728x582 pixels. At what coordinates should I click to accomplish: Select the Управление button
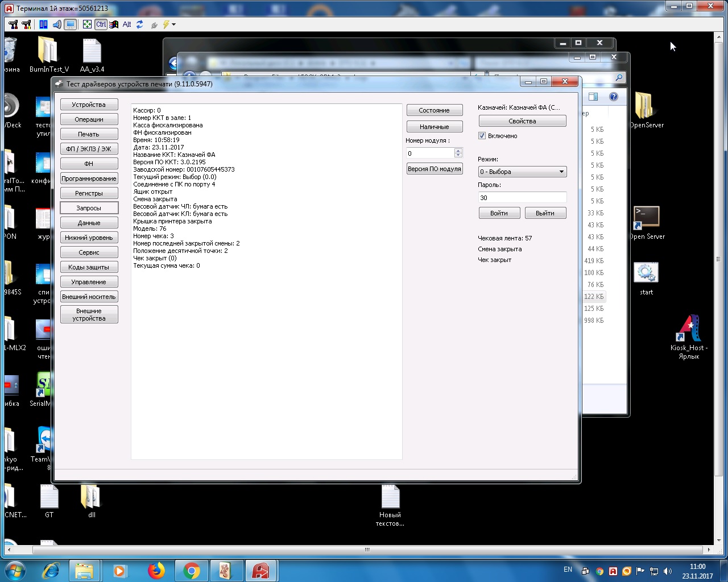[x=89, y=282]
